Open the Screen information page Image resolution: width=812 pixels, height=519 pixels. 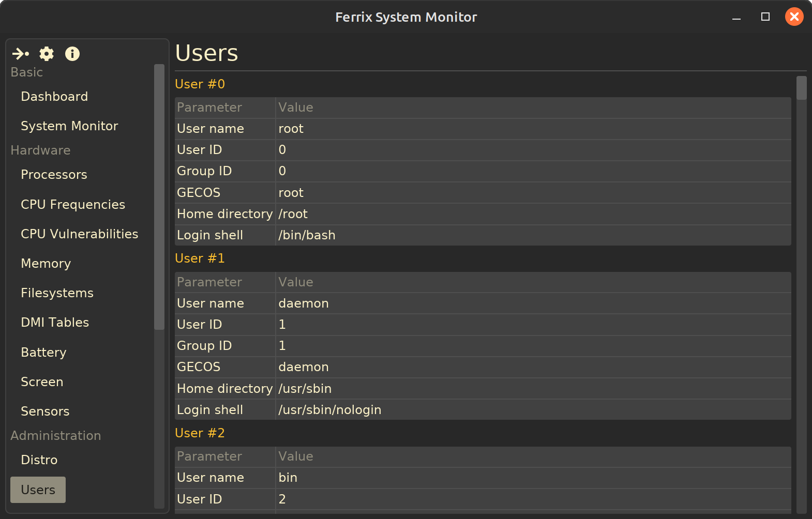pos(42,382)
